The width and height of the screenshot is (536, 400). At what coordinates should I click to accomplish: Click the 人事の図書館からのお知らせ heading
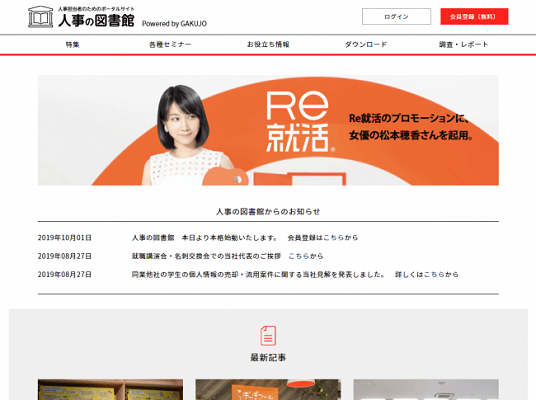tap(268, 212)
